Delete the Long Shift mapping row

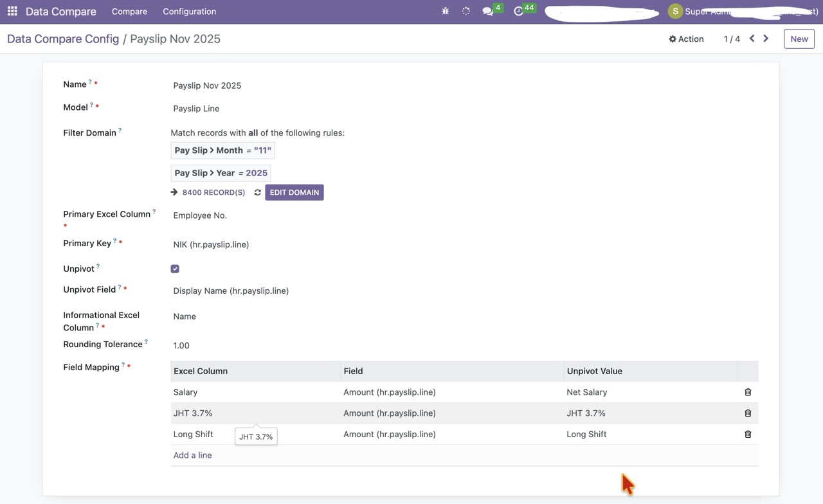coord(748,435)
